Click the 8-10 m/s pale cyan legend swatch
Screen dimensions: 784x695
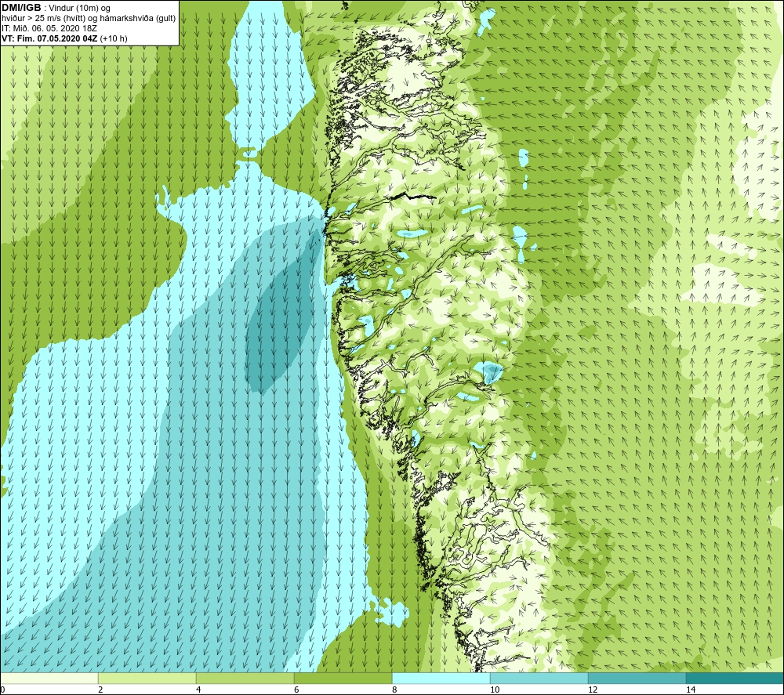[x=441, y=678]
